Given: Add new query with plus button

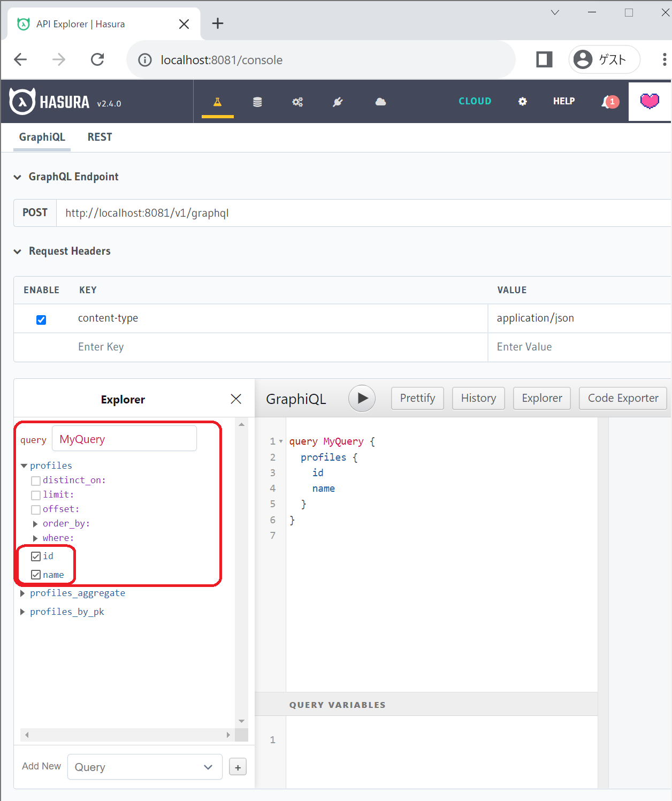Looking at the screenshot, I should pos(238,767).
